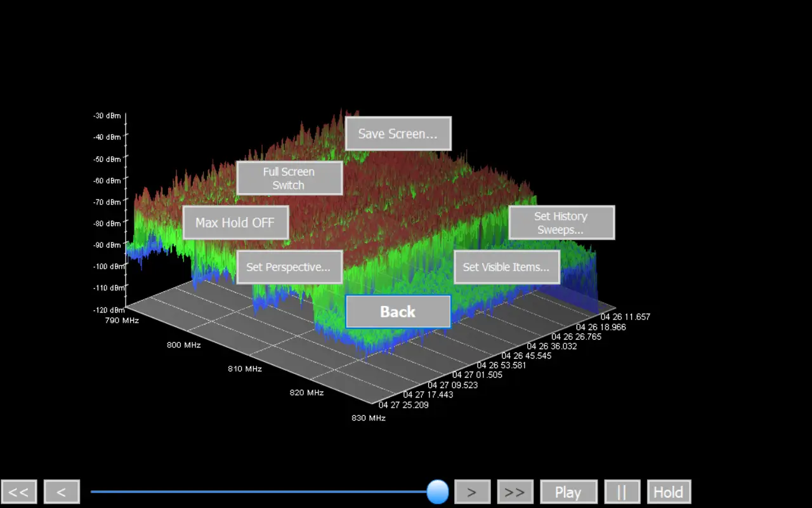
Task: Open Set Perspective... options
Action: point(289,267)
